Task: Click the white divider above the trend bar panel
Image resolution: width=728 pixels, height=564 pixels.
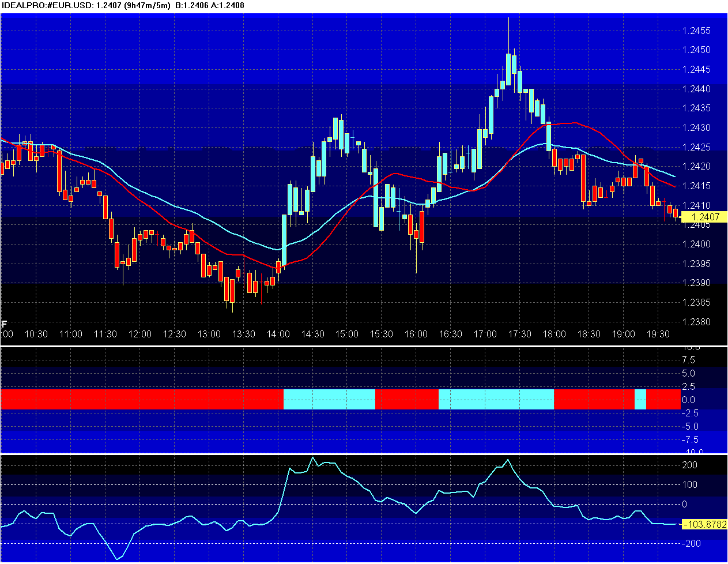Action: coord(363,346)
